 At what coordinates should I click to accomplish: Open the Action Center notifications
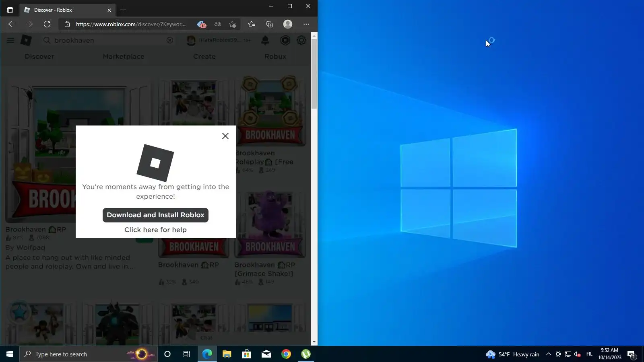click(x=631, y=354)
